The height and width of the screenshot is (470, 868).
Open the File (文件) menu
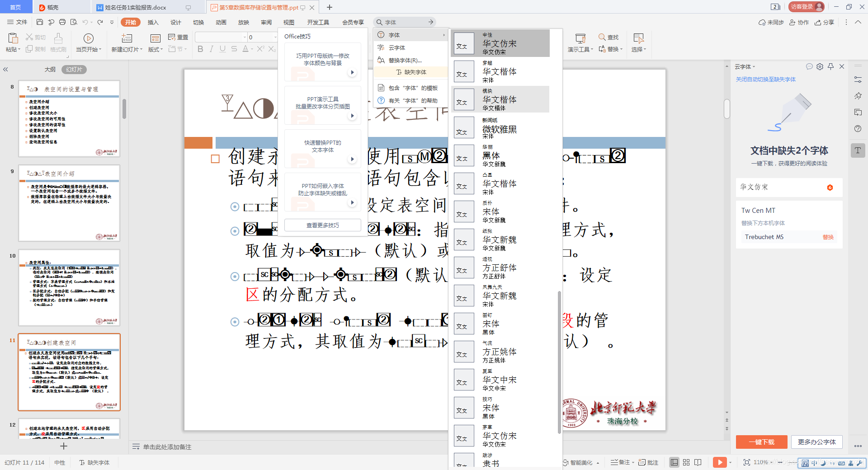click(17, 22)
